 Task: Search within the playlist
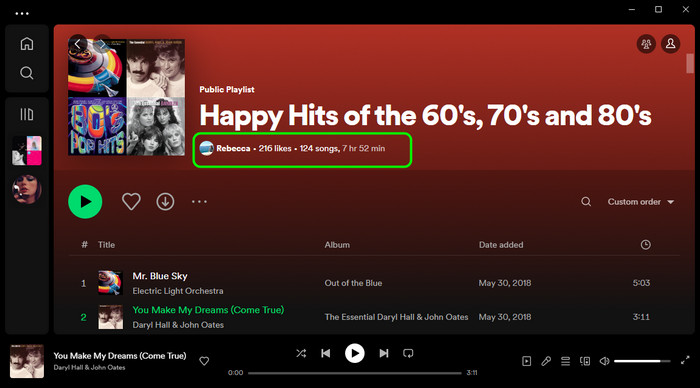[586, 202]
